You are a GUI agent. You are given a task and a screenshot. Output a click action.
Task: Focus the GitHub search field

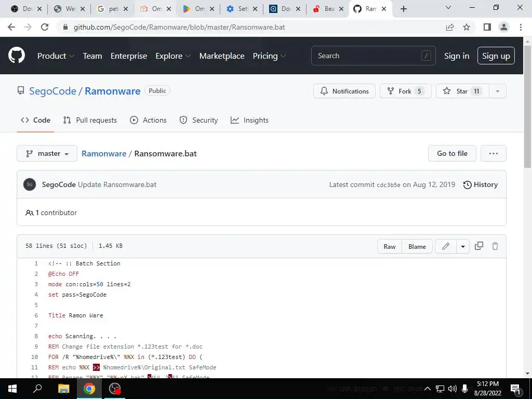pos(373,56)
